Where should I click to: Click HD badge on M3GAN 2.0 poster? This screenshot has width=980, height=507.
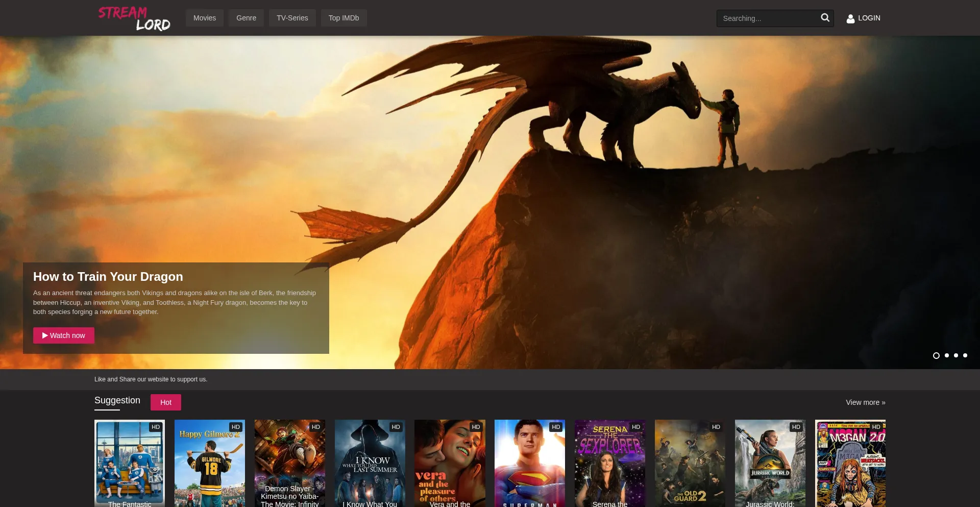pos(876,427)
